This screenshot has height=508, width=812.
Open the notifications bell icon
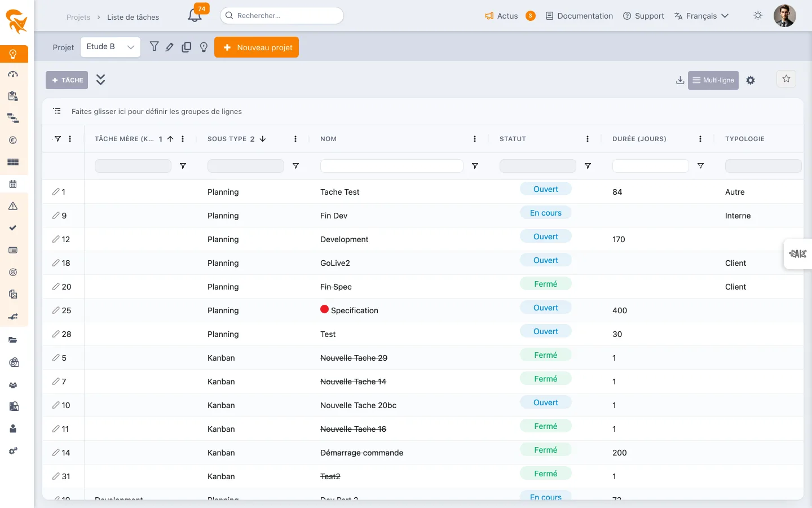pyautogui.click(x=195, y=16)
